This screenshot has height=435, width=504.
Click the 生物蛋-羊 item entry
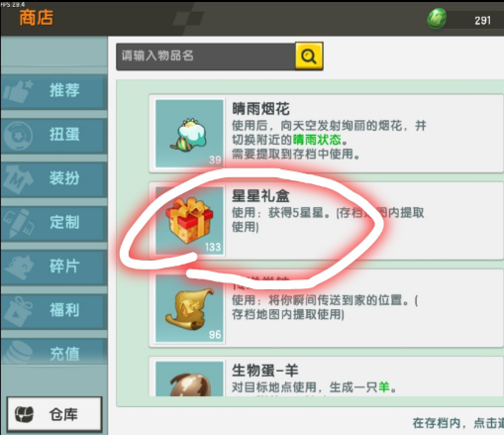pyautogui.click(x=327, y=377)
